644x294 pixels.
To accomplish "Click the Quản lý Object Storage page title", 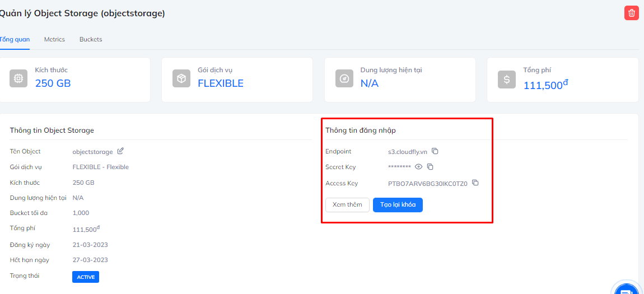I will click(x=82, y=13).
